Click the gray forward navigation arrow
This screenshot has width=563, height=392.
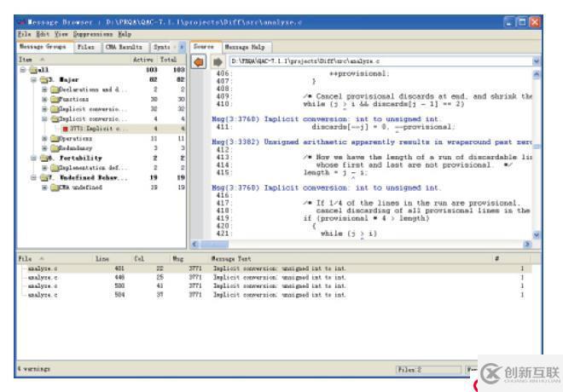(x=218, y=61)
